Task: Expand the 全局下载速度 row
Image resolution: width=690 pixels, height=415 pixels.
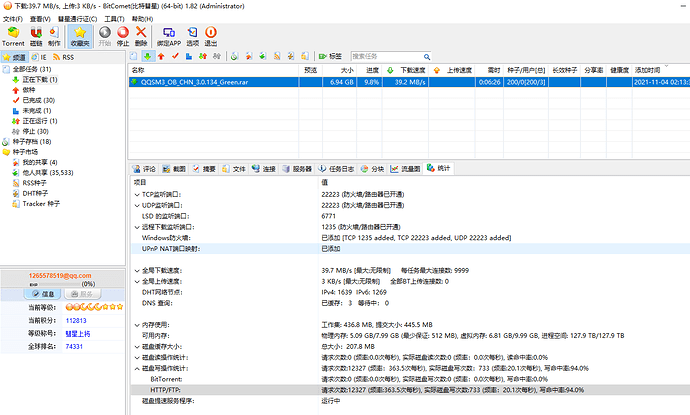Action: coord(137,271)
